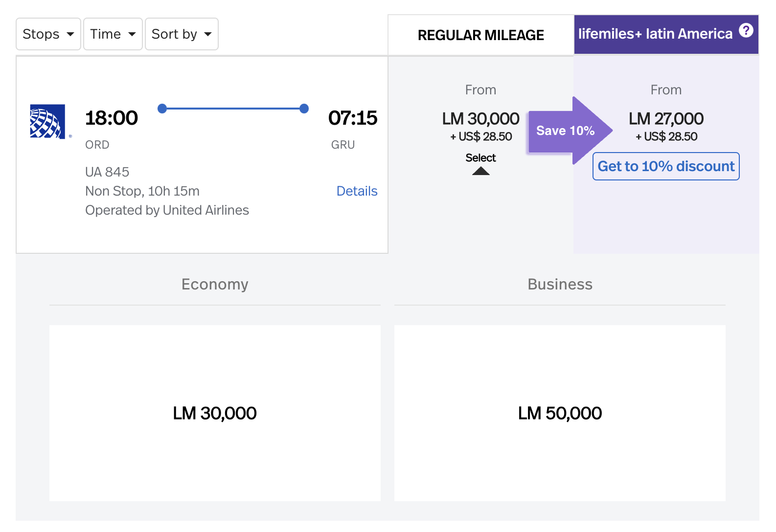Viewport: 776px width, 532px height.
Task: Click the 18:00 departure time
Action: click(112, 118)
